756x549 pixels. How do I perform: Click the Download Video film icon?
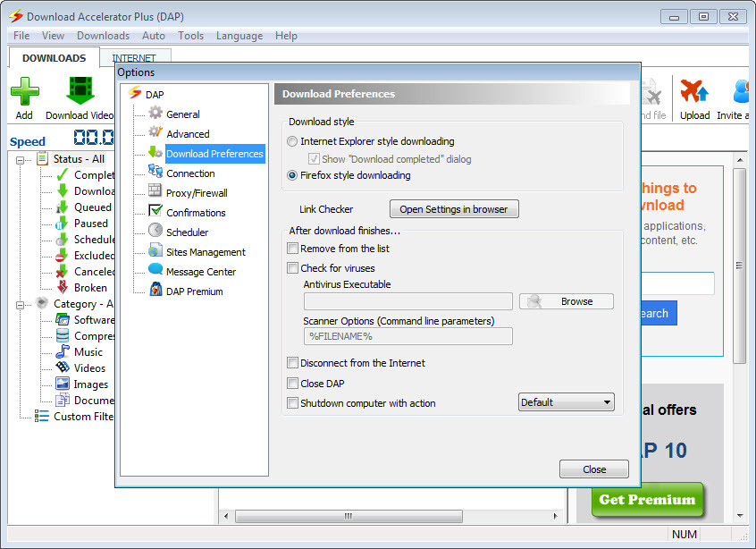[80, 90]
